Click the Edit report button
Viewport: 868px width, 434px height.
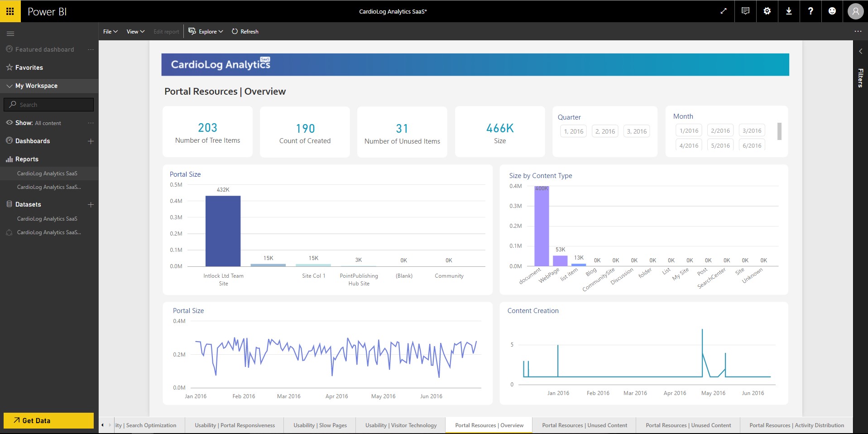click(x=166, y=31)
